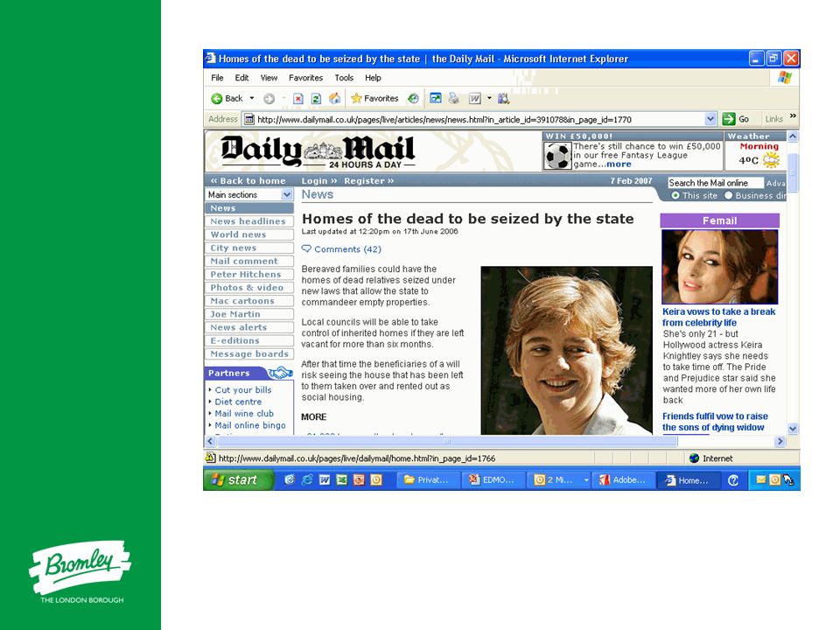Click the green Back arrow icon
Viewport: 840px width, 630px height.
(216, 99)
